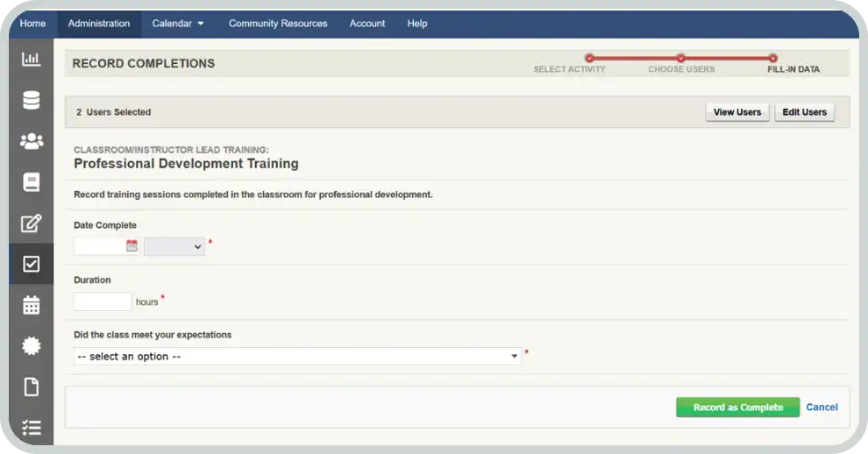
Task: Expand the time dropdown beside the date field
Action: pos(174,247)
